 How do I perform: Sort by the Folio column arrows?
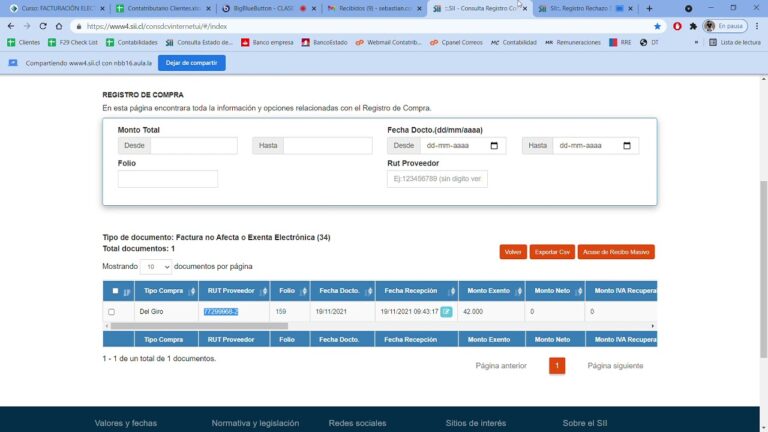[x=304, y=291]
